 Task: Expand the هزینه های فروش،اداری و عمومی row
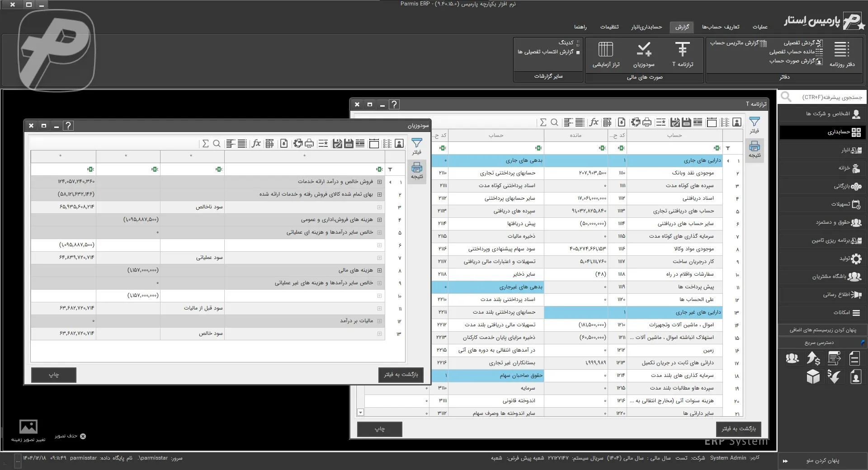(379, 220)
